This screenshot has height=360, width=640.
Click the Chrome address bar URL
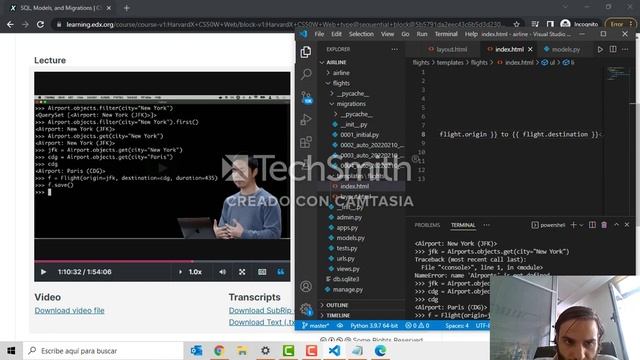coord(283,24)
